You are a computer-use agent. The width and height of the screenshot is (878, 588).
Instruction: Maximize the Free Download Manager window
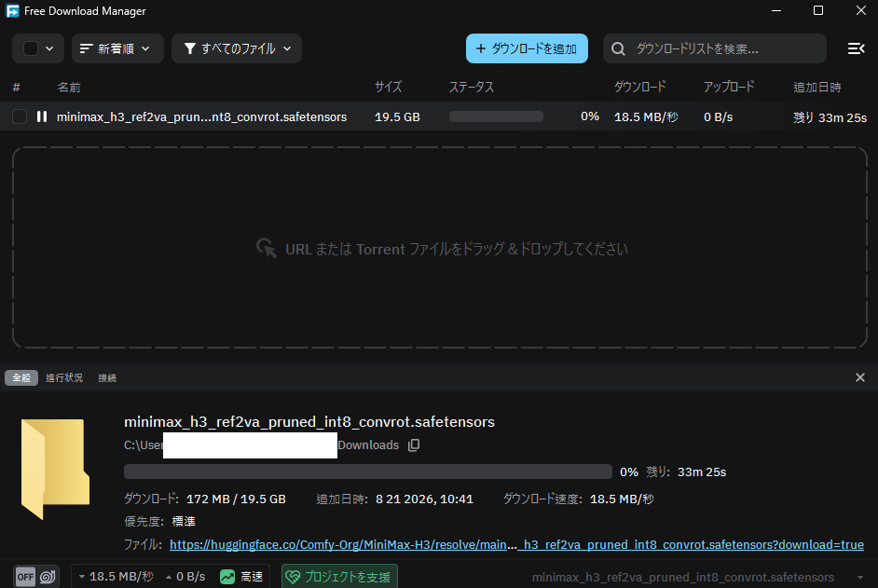click(818, 10)
